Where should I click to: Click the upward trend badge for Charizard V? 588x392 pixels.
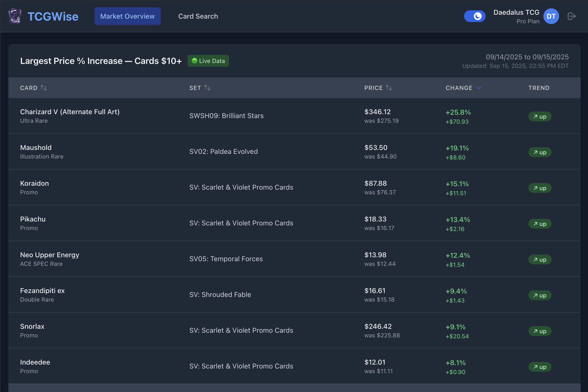click(539, 116)
